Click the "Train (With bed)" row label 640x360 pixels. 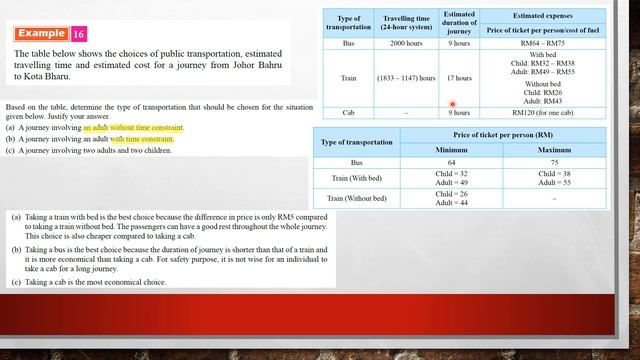coord(357,178)
